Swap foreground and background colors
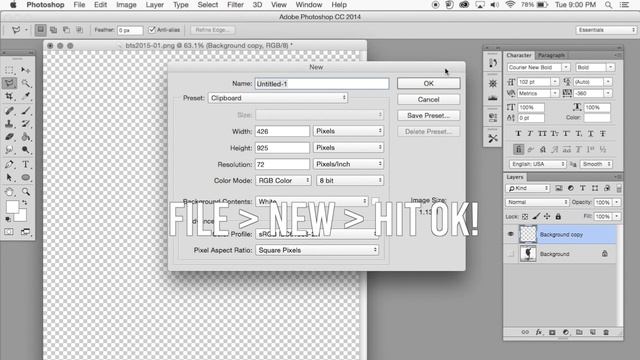The height and width of the screenshot is (360, 640). coord(24,202)
